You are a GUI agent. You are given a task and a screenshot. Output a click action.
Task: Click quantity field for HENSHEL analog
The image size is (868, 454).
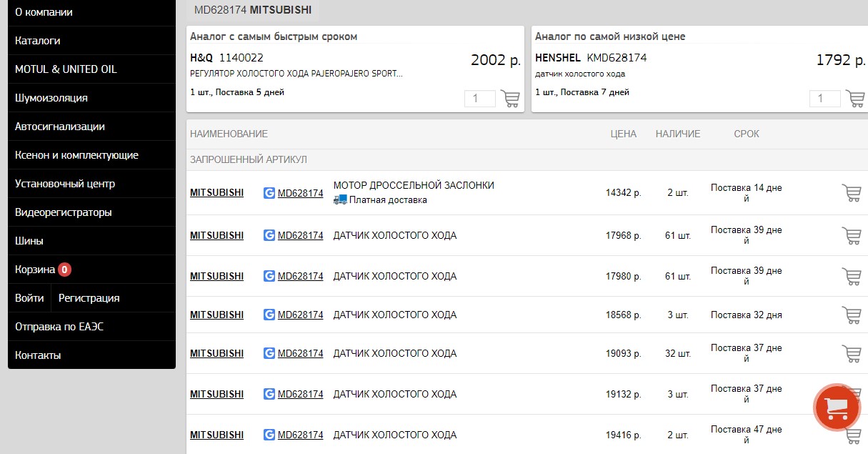point(825,99)
